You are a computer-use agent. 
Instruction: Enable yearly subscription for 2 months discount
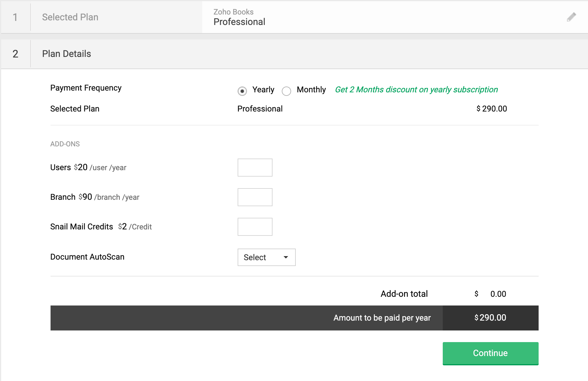(242, 90)
